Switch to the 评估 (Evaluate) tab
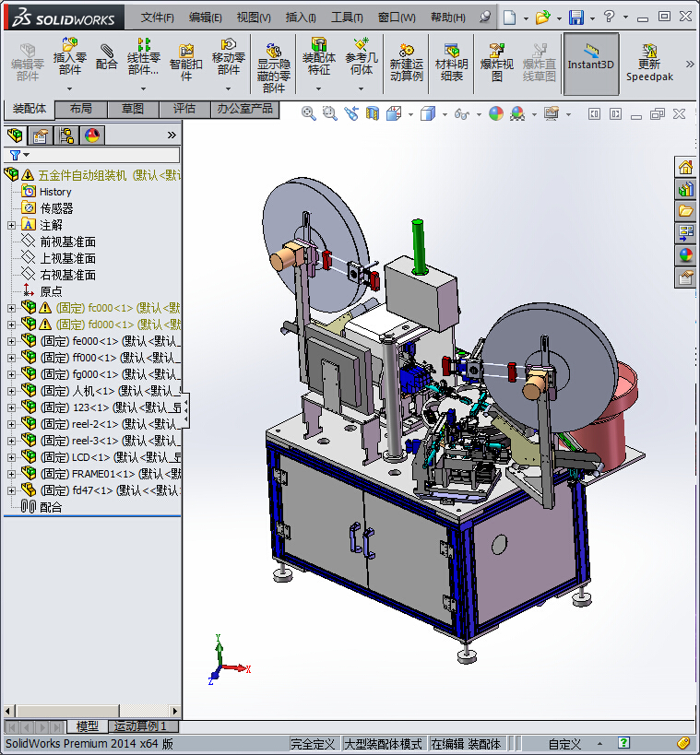 (184, 109)
